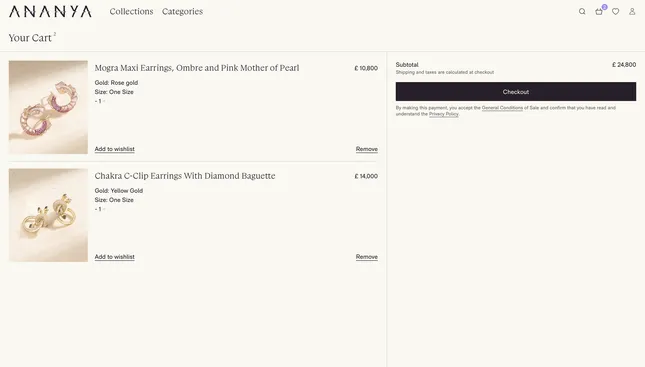Decrease quantity of Mogra Maxi Earrings
This screenshot has width=645, height=367.
tap(96, 101)
